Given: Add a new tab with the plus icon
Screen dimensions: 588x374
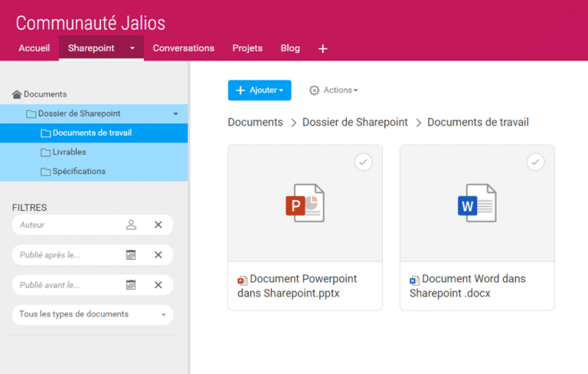Looking at the screenshot, I should pyautogui.click(x=323, y=49).
